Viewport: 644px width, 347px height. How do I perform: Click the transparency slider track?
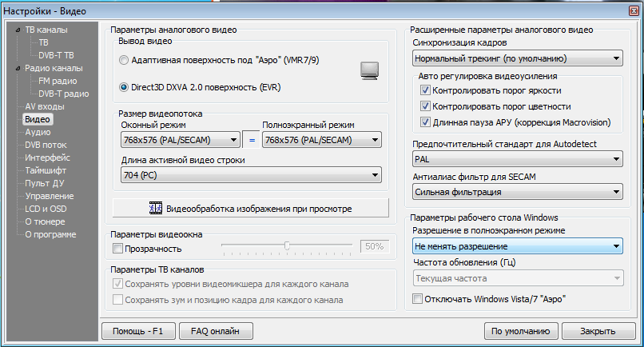(x=288, y=246)
